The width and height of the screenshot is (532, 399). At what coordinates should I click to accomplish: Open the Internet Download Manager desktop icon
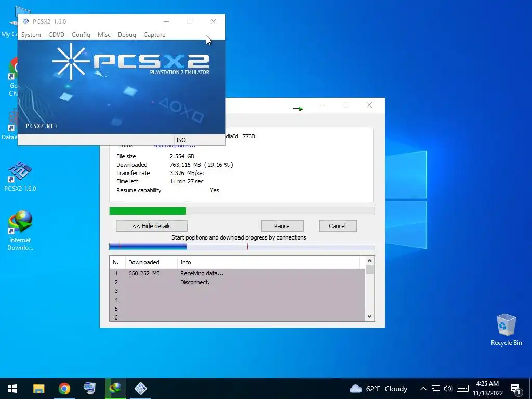coord(20,231)
